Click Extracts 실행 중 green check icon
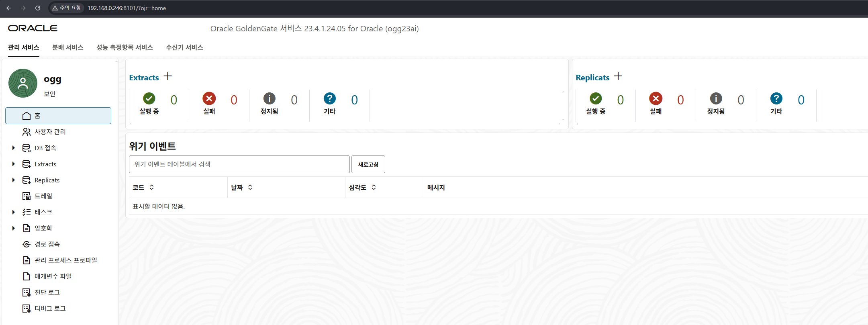The height and width of the screenshot is (325, 868). (x=149, y=98)
